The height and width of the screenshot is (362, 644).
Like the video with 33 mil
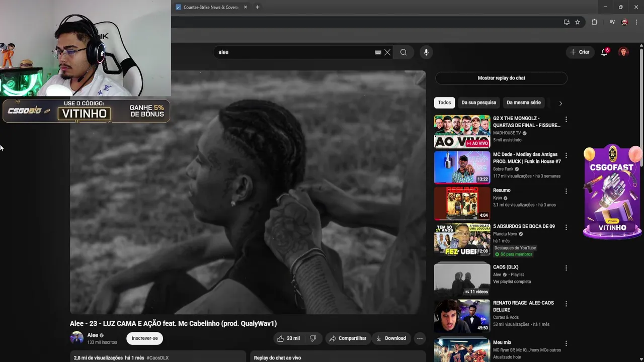(288, 338)
